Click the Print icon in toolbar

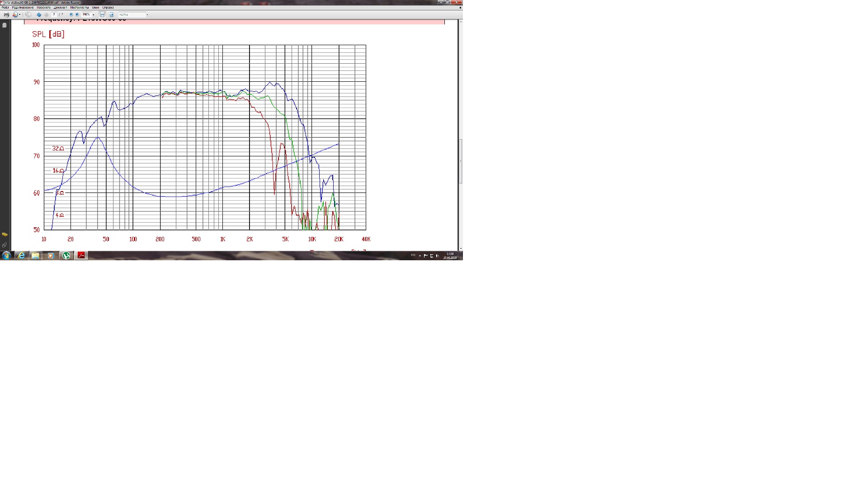[6, 14]
